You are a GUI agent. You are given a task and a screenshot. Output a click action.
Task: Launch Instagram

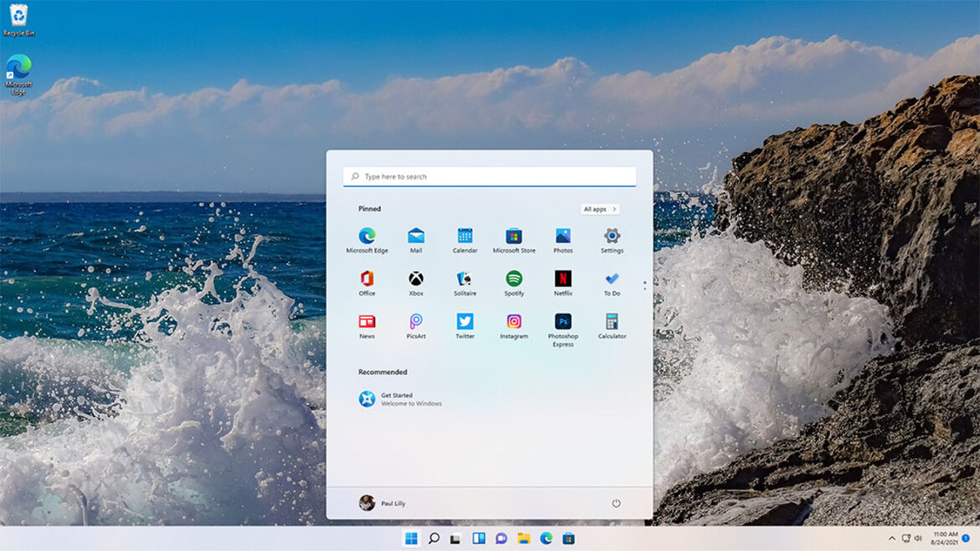point(513,326)
